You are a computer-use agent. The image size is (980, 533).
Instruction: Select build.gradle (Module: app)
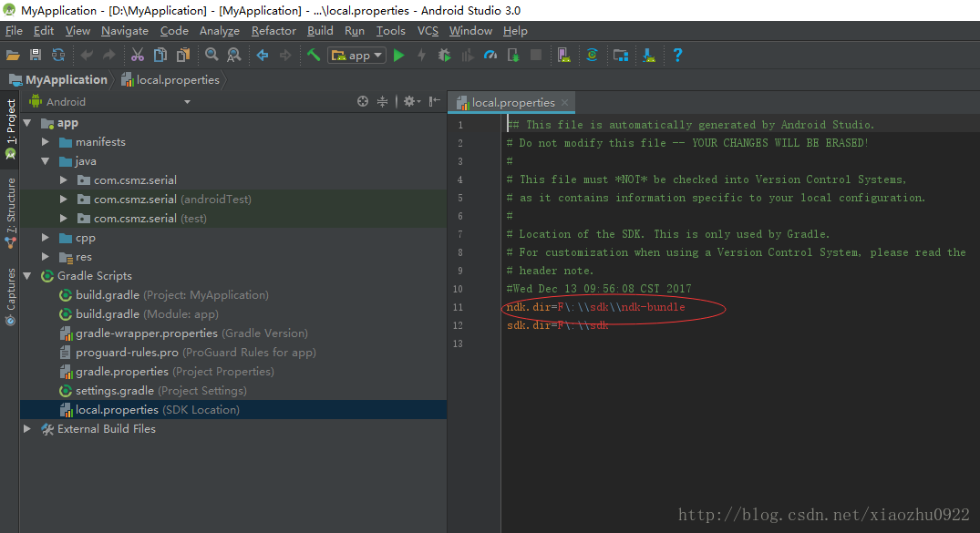(139, 314)
